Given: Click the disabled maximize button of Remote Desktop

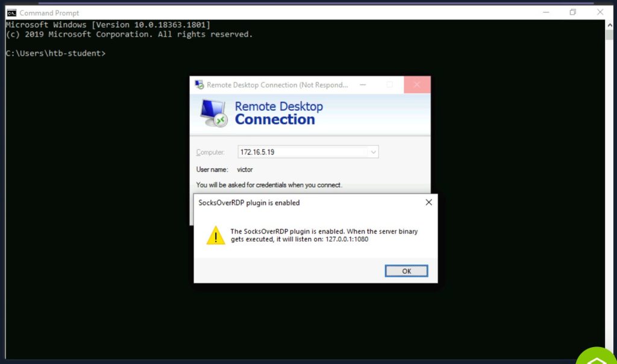Looking at the screenshot, I should (x=390, y=84).
